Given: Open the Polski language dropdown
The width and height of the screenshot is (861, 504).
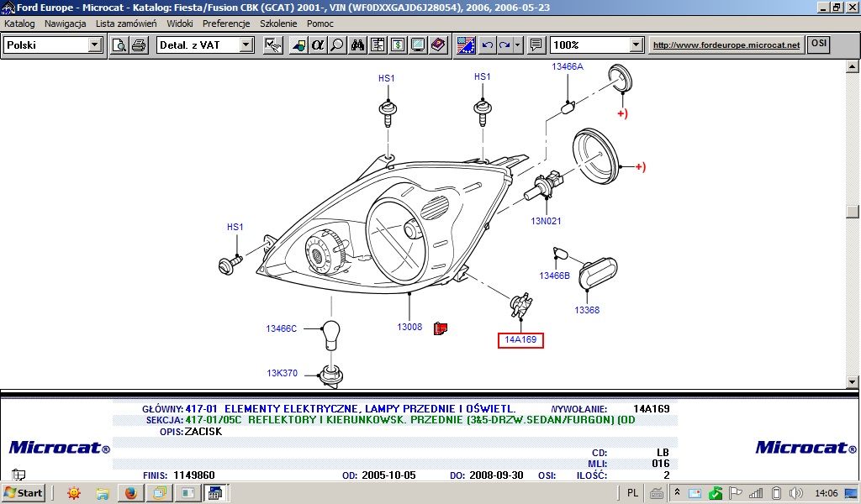Looking at the screenshot, I should tap(95, 45).
